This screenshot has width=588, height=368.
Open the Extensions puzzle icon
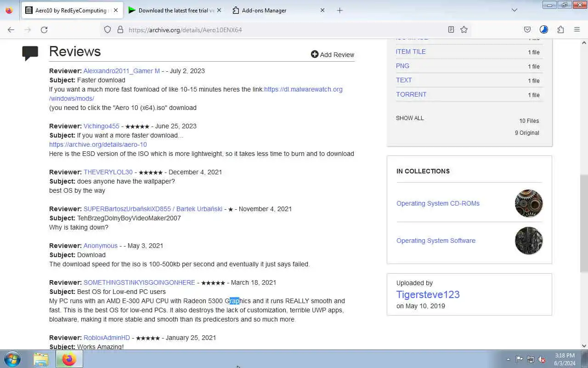(x=560, y=29)
